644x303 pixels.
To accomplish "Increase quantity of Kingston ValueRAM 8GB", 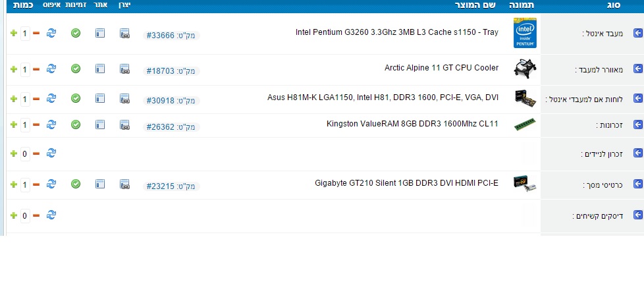I will (x=13, y=124).
